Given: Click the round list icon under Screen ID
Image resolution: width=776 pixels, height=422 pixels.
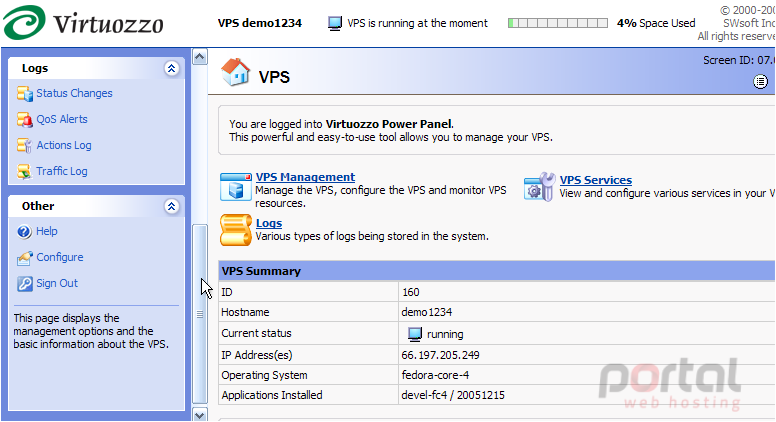Looking at the screenshot, I should (x=760, y=82).
